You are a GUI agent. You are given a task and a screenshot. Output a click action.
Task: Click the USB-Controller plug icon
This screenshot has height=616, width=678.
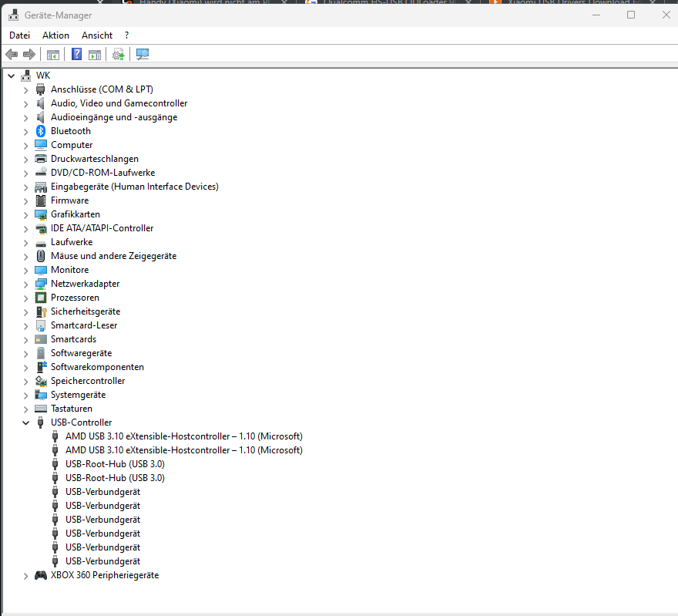[41, 422]
